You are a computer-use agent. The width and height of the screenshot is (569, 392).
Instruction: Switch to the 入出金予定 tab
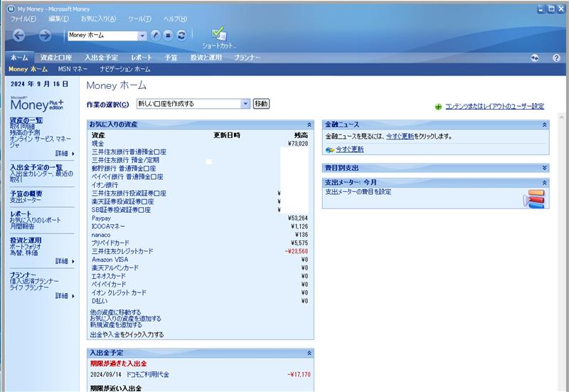(x=101, y=58)
